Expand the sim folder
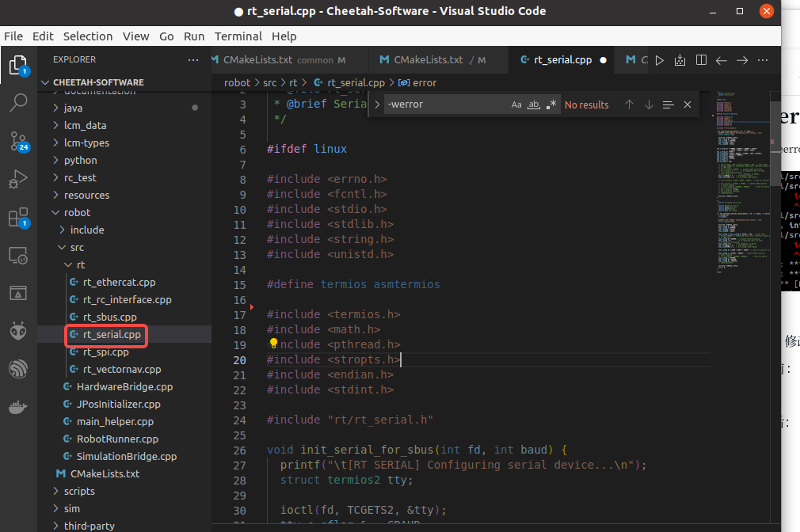The height and width of the screenshot is (532, 800). (71, 508)
